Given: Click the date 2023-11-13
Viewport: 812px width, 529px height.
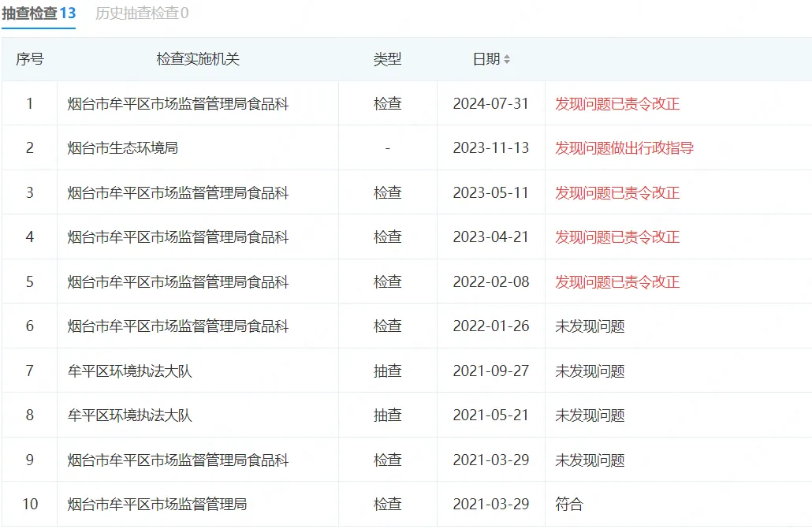Looking at the screenshot, I should 490,148.
